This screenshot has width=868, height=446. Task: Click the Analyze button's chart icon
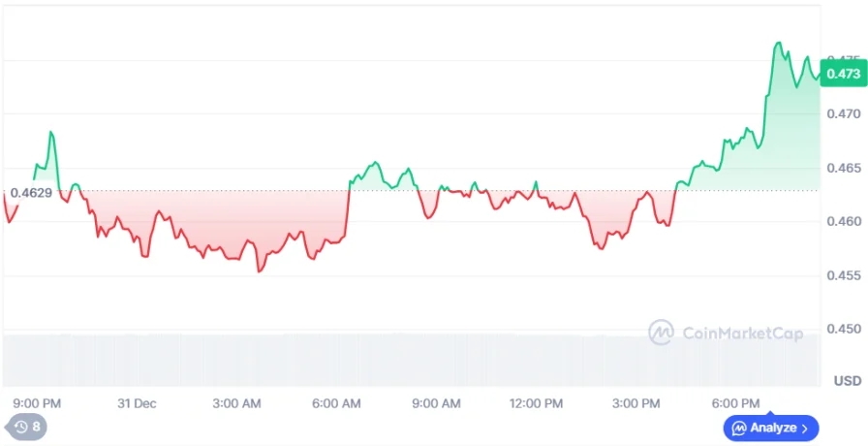(x=738, y=428)
